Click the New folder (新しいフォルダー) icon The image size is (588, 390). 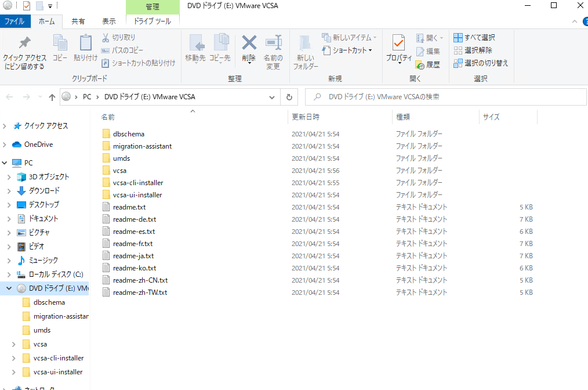[305, 43]
